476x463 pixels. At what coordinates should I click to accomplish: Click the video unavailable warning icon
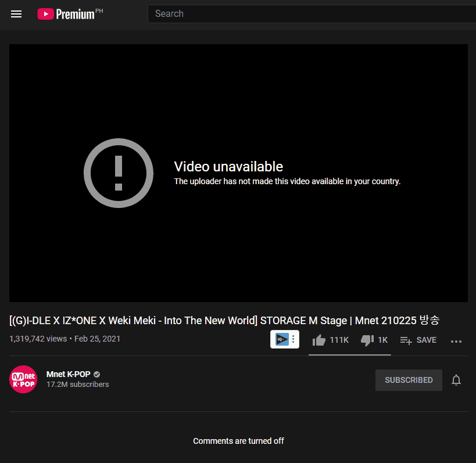tap(119, 173)
